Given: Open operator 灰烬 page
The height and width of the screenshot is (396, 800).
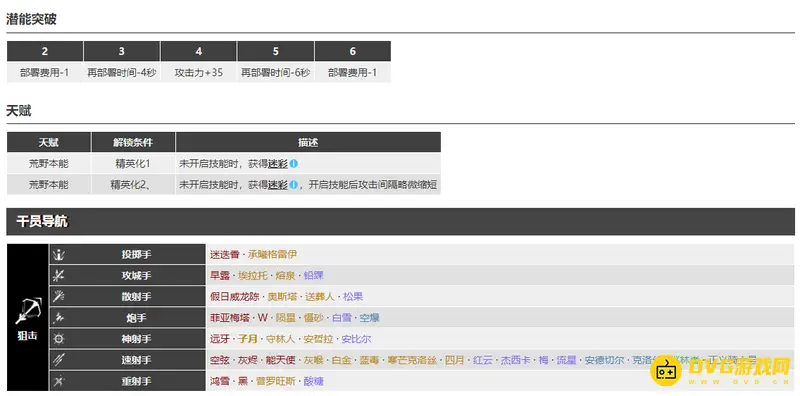Looking at the screenshot, I should click(x=248, y=360).
